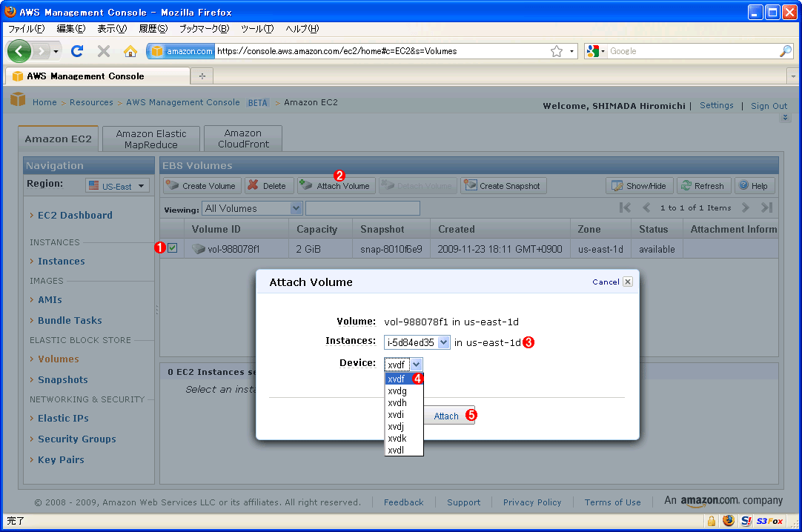Viewport: 802px width, 532px height.
Task: Click the Sign Out link
Action: [x=769, y=106]
